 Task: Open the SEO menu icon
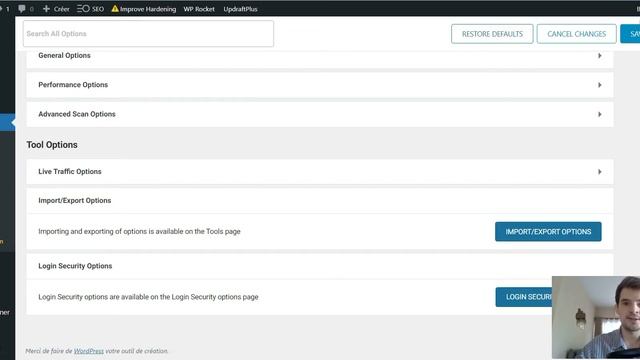[83, 9]
